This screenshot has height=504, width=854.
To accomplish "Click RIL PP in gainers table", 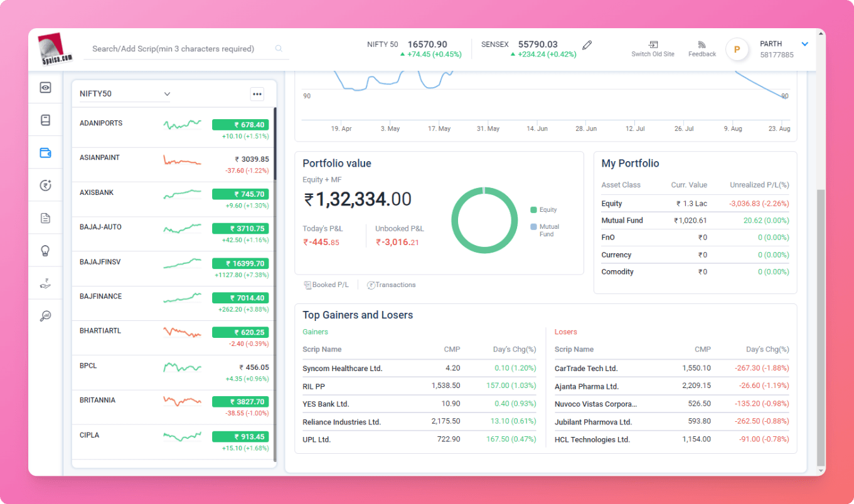I will [314, 386].
